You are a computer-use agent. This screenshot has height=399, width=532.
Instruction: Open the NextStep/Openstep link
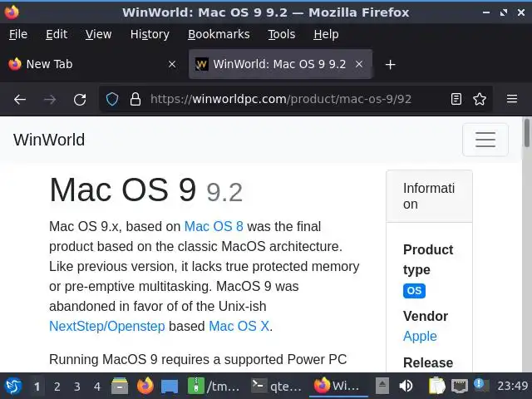(107, 326)
